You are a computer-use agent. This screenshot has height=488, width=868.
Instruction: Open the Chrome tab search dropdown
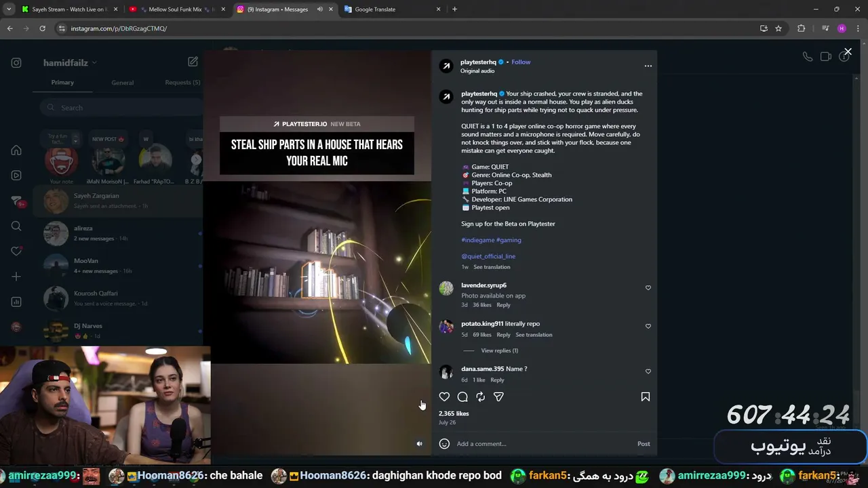9,9
